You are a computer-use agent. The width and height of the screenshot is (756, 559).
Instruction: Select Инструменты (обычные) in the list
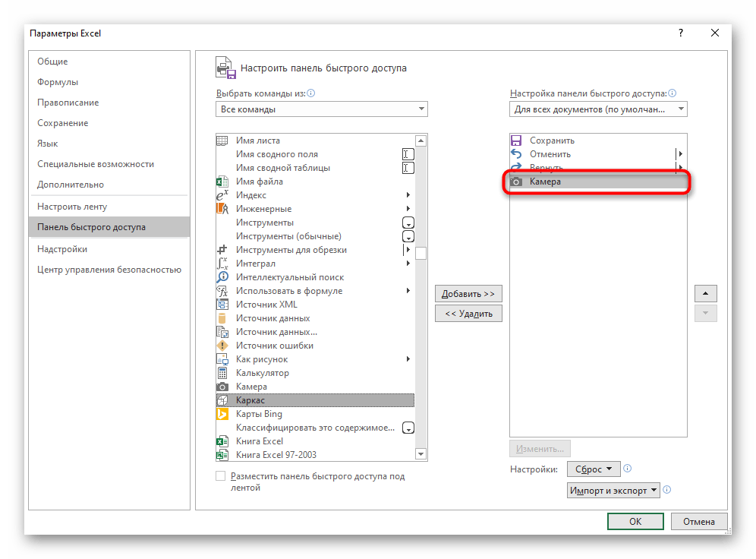coord(315,236)
